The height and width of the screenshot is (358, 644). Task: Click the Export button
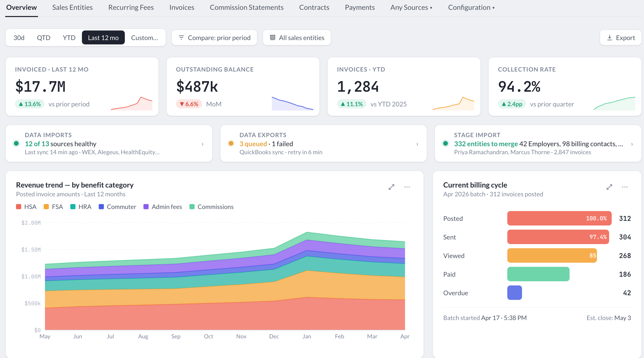tap(621, 38)
